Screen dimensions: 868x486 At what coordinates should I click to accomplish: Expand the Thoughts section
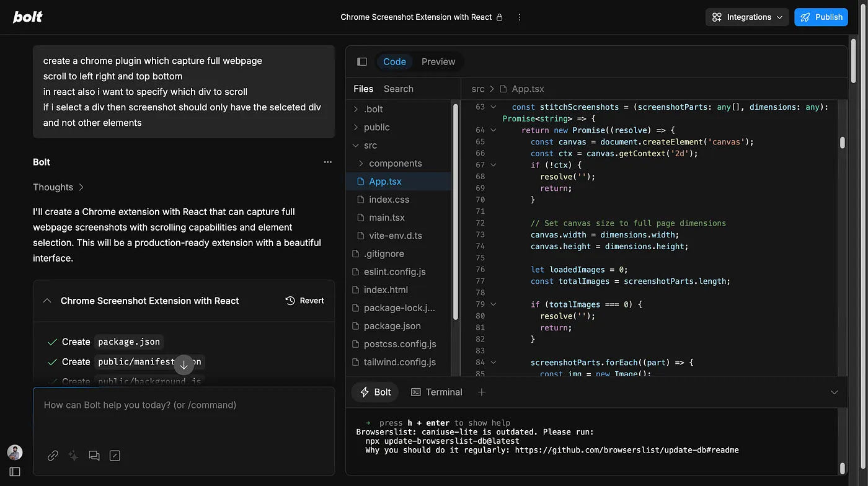click(x=58, y=187)
